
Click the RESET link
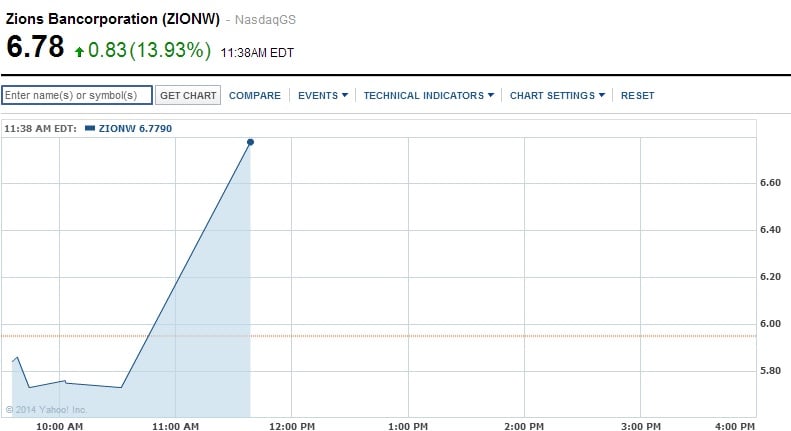click(x=637, y=96)
